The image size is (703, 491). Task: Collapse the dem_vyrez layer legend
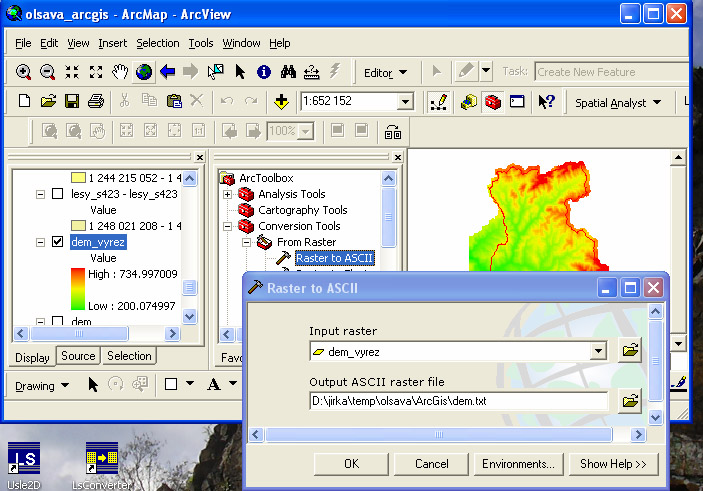(40, 242)
